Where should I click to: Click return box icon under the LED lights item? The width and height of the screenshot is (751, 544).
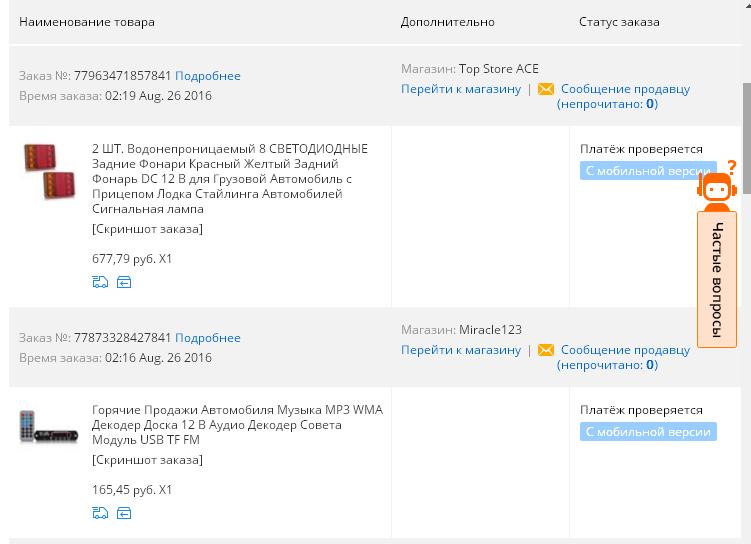tap(124, 282)
